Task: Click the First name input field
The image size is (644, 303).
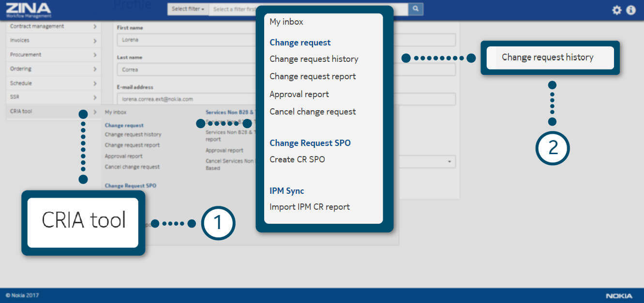Action: [184, 40]
